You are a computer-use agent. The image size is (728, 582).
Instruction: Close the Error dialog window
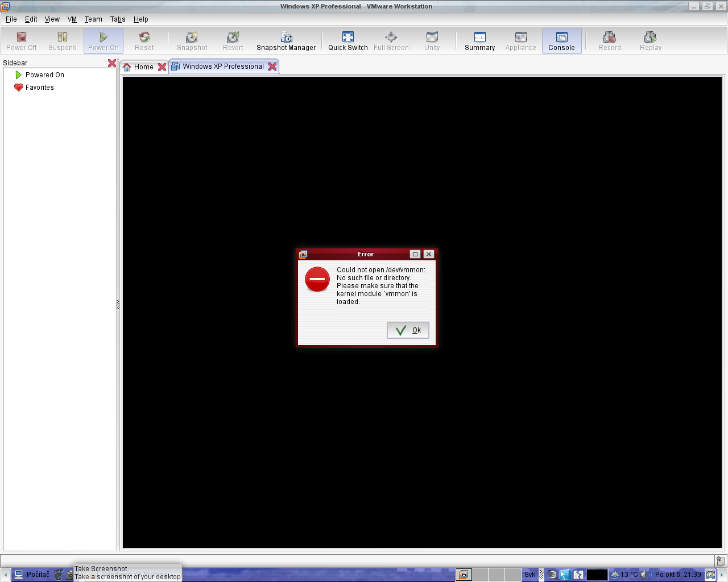click(x=429, y=254)
